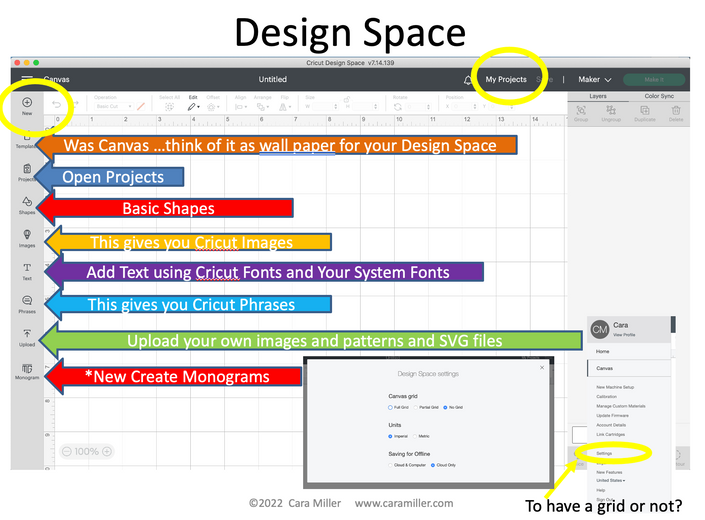This screenshot has width=705, height=520.
Task: Click the Ungroup icon in Layers panel
Action: (611, 110)
